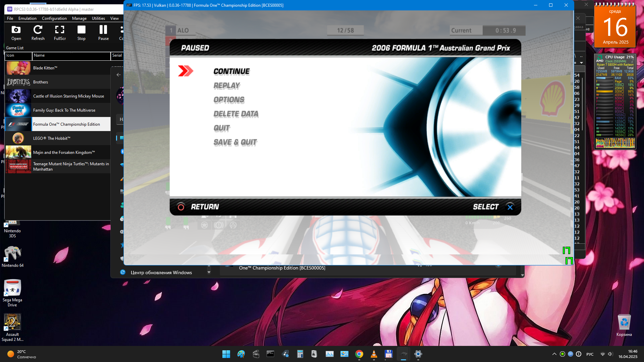Screen dimensions: 644x362
Task: Open the View menu
Action: (114, 18)
